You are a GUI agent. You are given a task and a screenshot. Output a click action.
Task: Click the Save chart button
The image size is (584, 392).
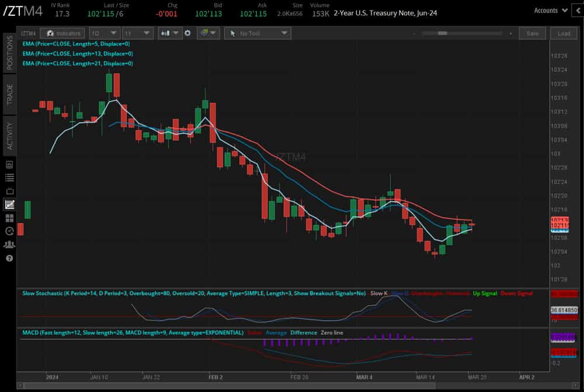pyautogui.click(x=533, y=33)
